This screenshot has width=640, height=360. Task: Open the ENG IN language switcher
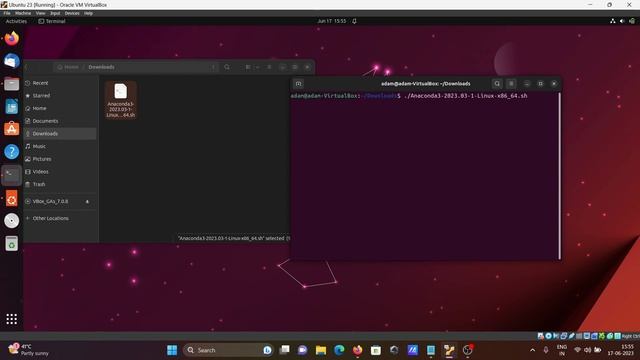[562, 350]
